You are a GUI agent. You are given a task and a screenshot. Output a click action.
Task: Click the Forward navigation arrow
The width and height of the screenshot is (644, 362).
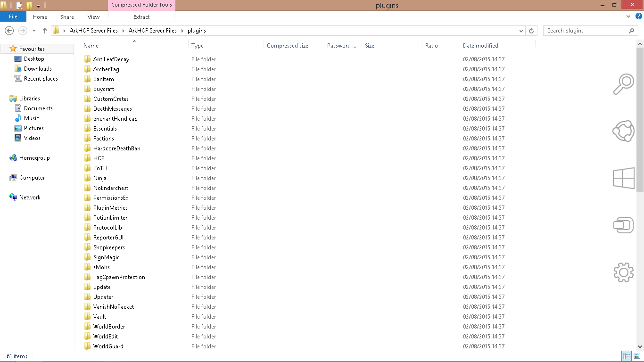point(22,31)
